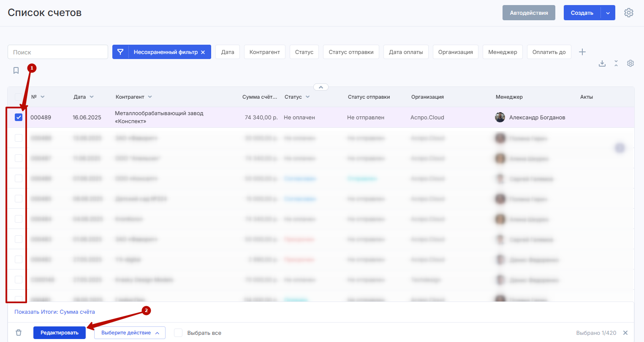Expand the "Создать" dropdown arrow
644x342 pixels.
tap(608, 13)
